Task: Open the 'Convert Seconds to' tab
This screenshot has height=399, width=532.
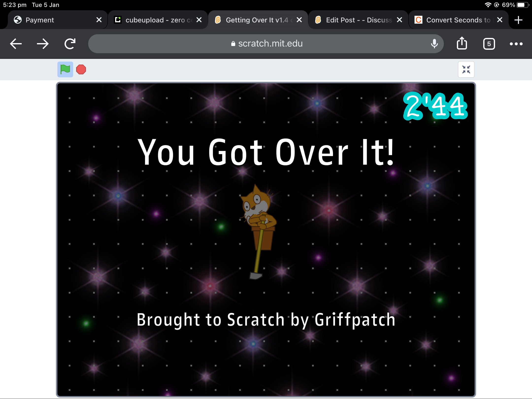Action: [457, 20]
